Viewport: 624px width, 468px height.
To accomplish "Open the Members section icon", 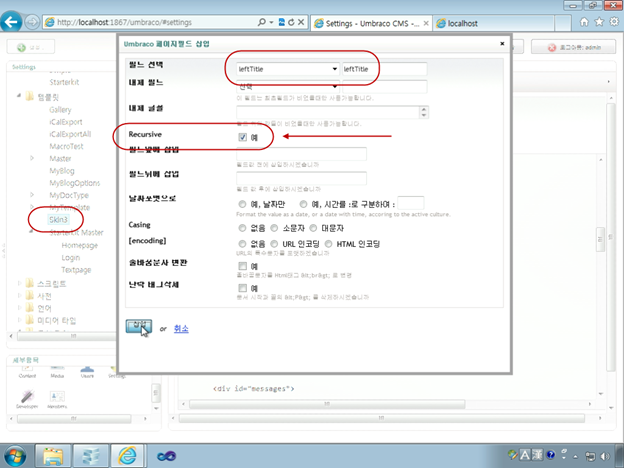I will [x=57, y=397].
